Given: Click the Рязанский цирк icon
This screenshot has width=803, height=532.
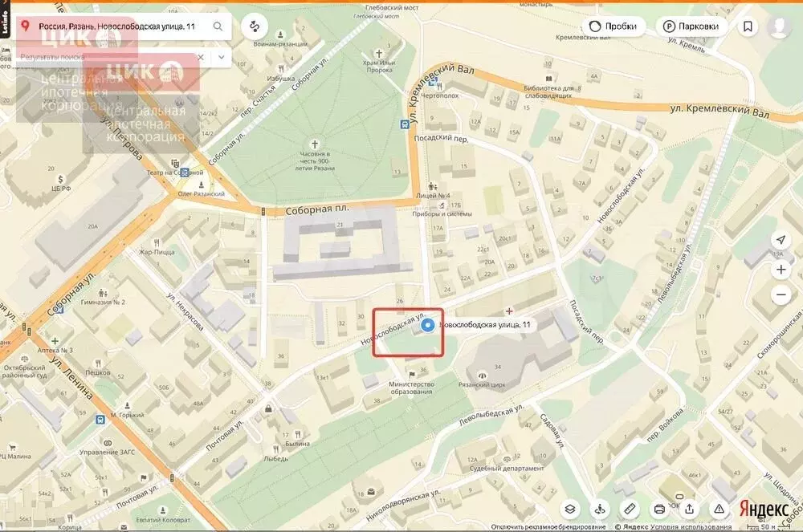Looking at the screenshot, I should pos(481,376).
